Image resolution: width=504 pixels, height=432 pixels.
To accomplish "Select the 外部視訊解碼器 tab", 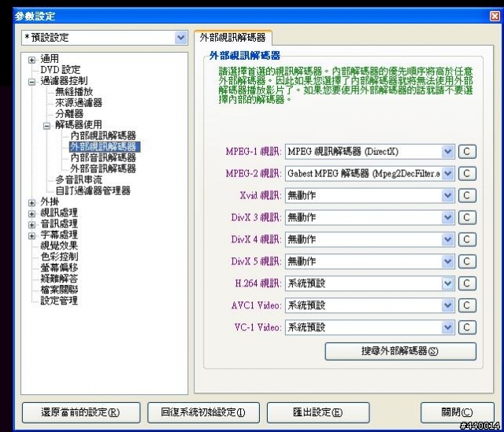I will point(233,38).
